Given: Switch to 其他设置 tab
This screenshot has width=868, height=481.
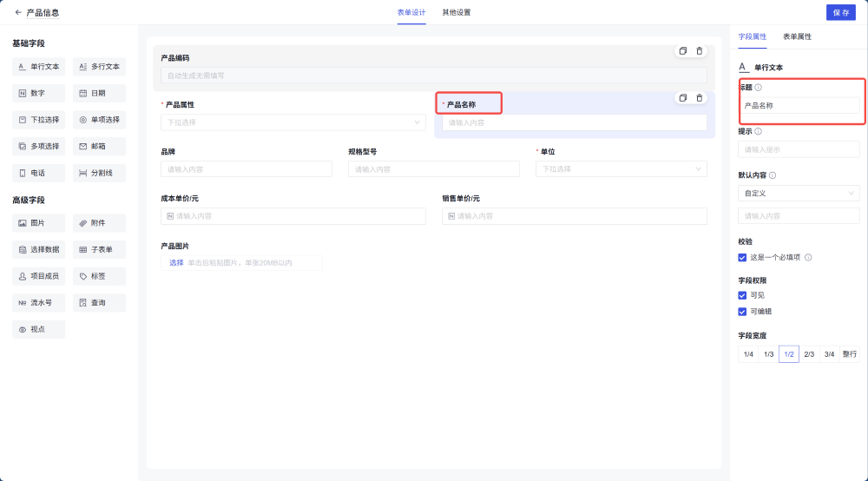Looking at the screenshot, I should (x=456, y=12).
